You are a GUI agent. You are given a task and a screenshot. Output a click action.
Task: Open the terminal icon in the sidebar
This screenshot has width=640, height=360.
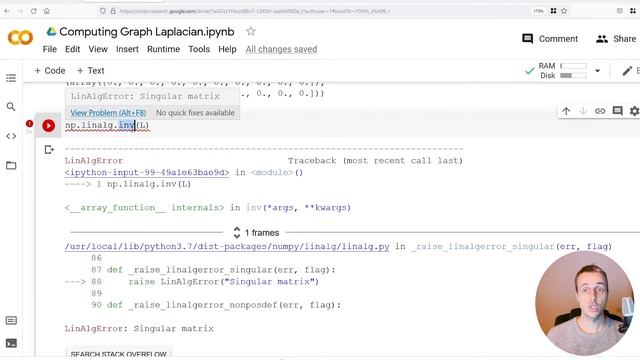coord(11,343)
